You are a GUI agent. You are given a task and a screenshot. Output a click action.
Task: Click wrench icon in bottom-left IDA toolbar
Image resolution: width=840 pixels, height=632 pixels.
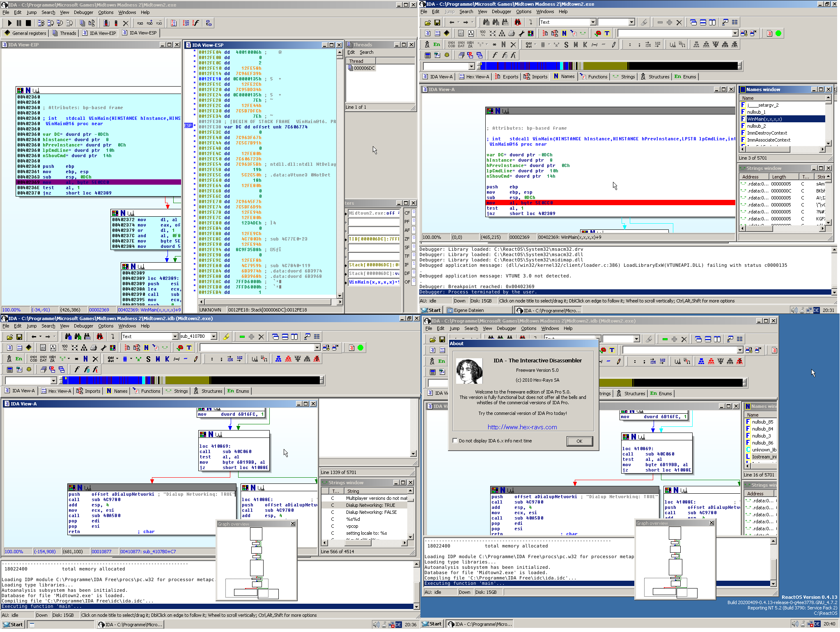click(x=103, y=348)
